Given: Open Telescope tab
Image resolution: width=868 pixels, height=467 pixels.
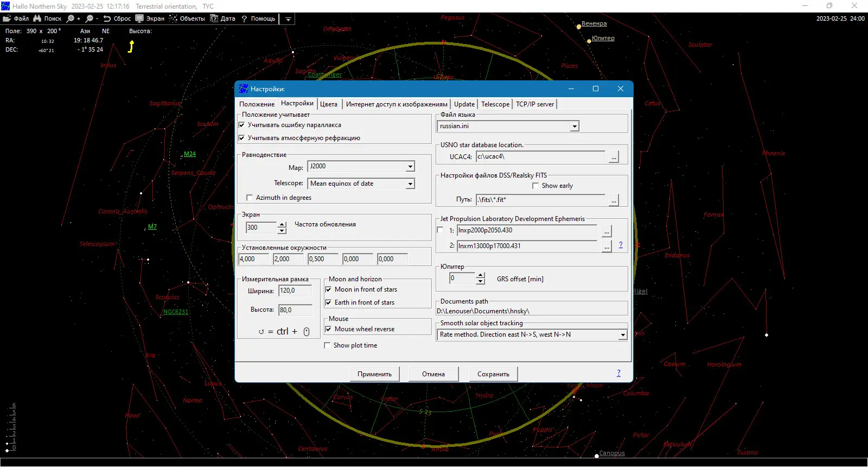Looking at the screenshot, I should (495, 104).
